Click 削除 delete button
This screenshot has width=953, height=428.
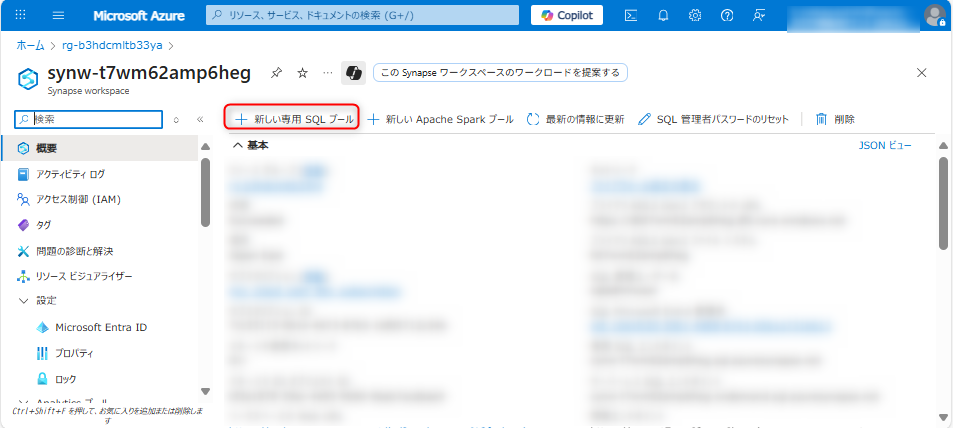coord(835,119)
